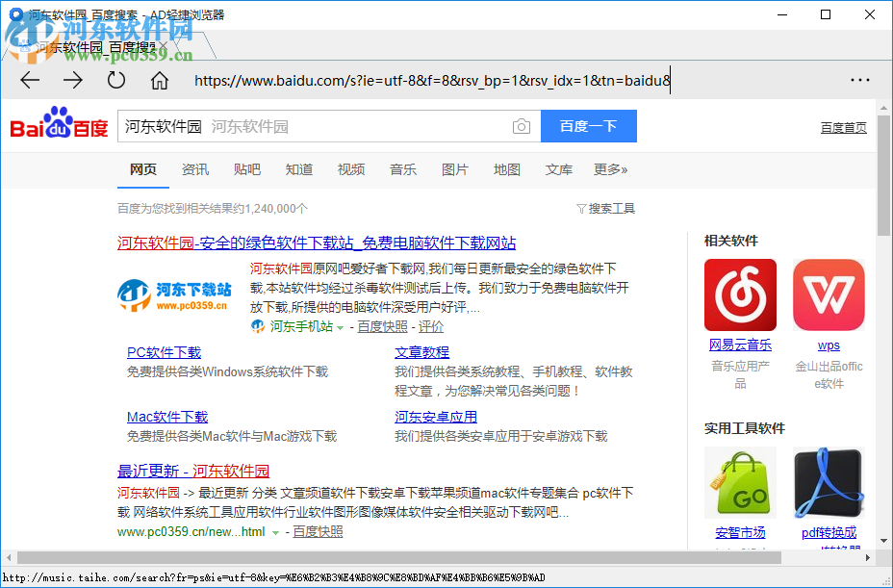The height and width of the screenshot is (588, 893).
Task: Open 百度快照 for the 最近更新 result
Action: (318, 531)
